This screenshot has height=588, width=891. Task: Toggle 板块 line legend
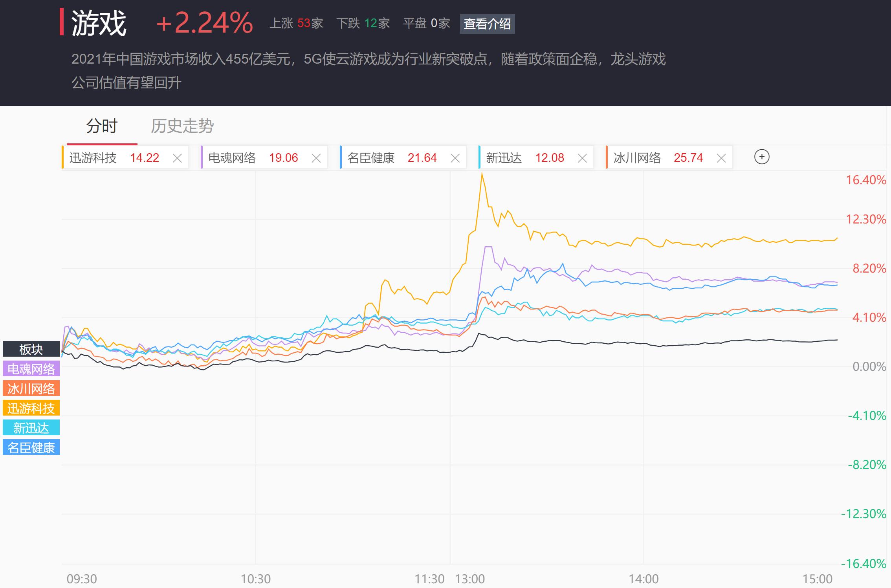coord(31,349)
